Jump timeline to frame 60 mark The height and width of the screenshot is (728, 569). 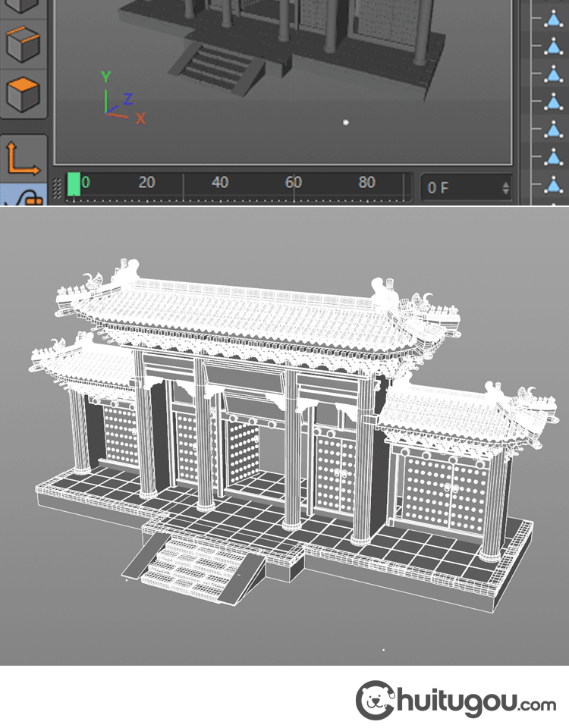(x=293, y=183)
